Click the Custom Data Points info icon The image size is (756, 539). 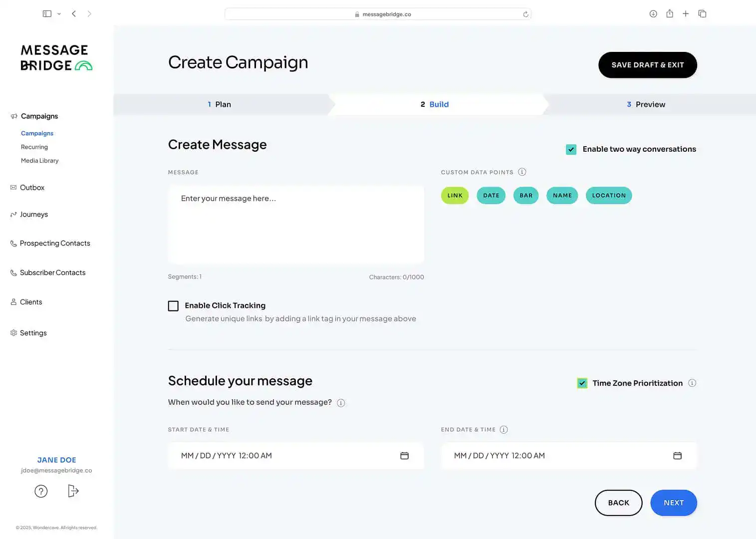pos(522,172)
